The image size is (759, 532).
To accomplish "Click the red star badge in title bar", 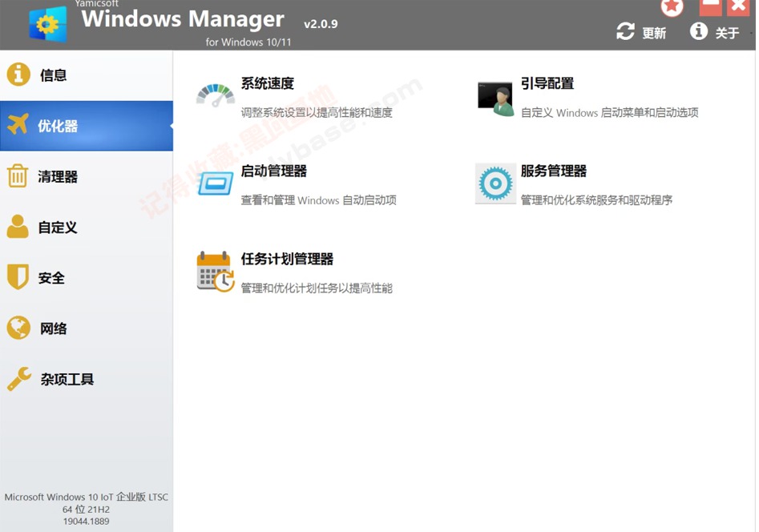I will 672,8.
